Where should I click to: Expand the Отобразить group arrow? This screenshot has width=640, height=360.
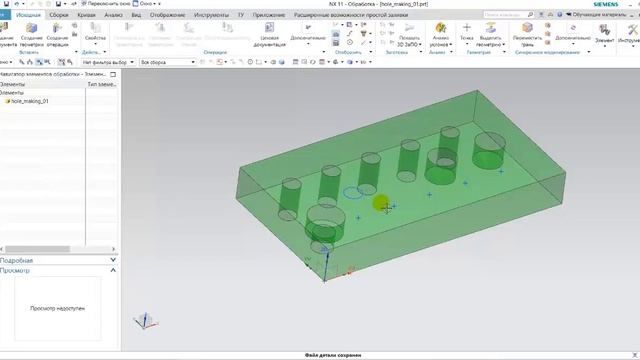pyautogui.click(x=371, y=52)
